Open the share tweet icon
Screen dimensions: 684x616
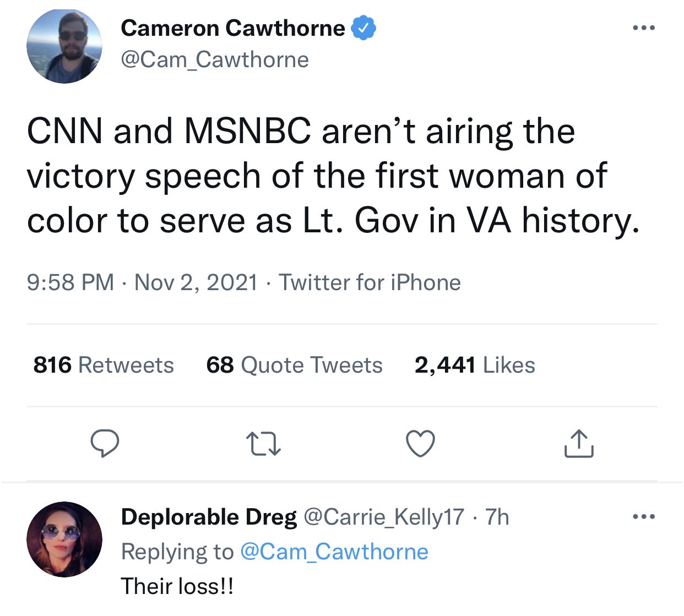(x=579, y=444)
